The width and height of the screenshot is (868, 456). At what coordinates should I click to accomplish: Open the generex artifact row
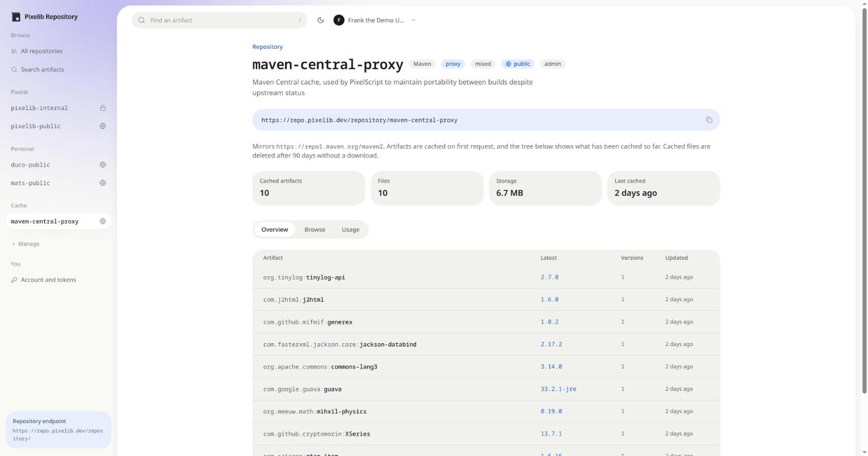(x=486, y=322)
